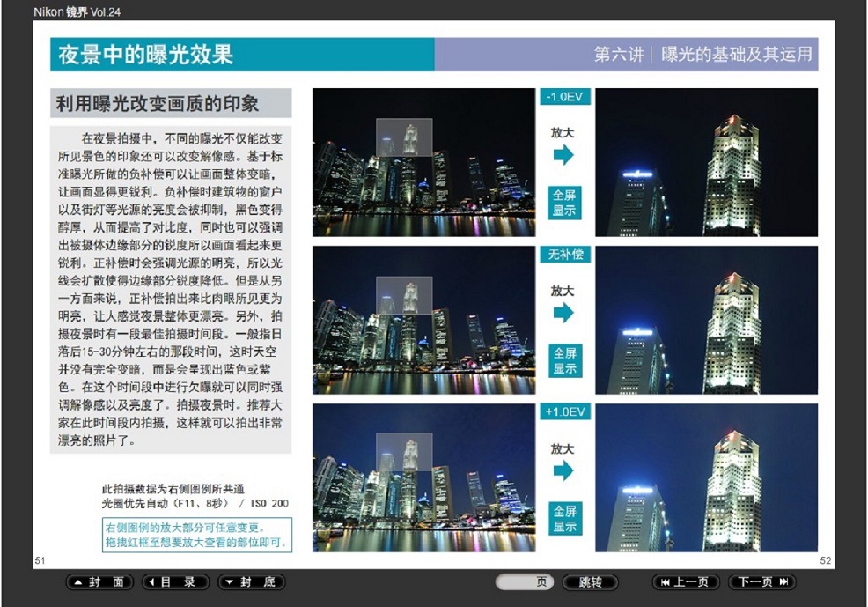Click the magnify arrow in 无补偿 row
The width and height of the screenshot is (868, 607).
click(563, 313)
